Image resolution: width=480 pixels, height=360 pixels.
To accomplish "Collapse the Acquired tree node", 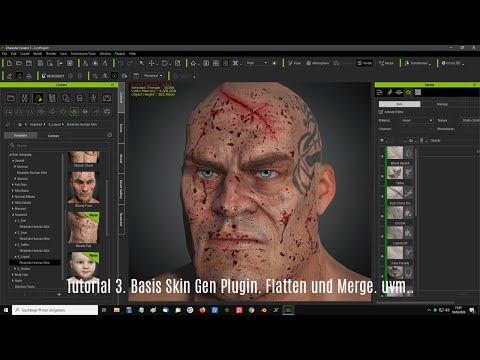I will (13, 215).
